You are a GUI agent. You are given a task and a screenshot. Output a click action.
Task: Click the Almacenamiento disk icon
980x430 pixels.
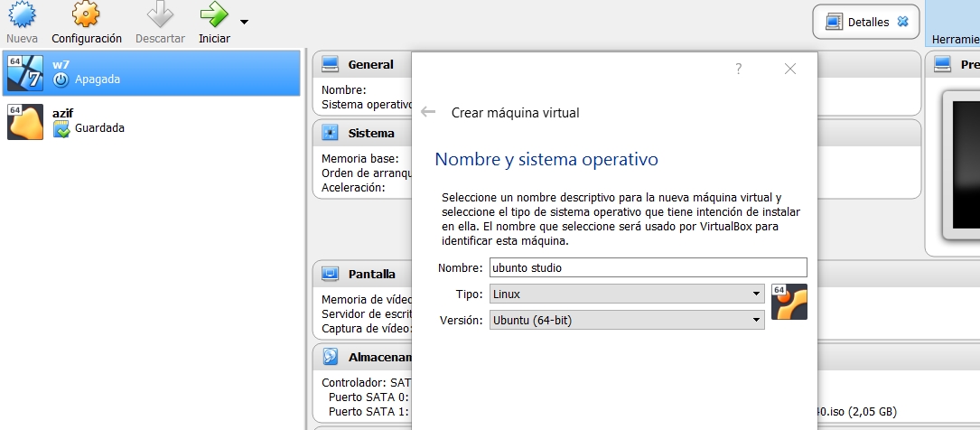(331, 357)
